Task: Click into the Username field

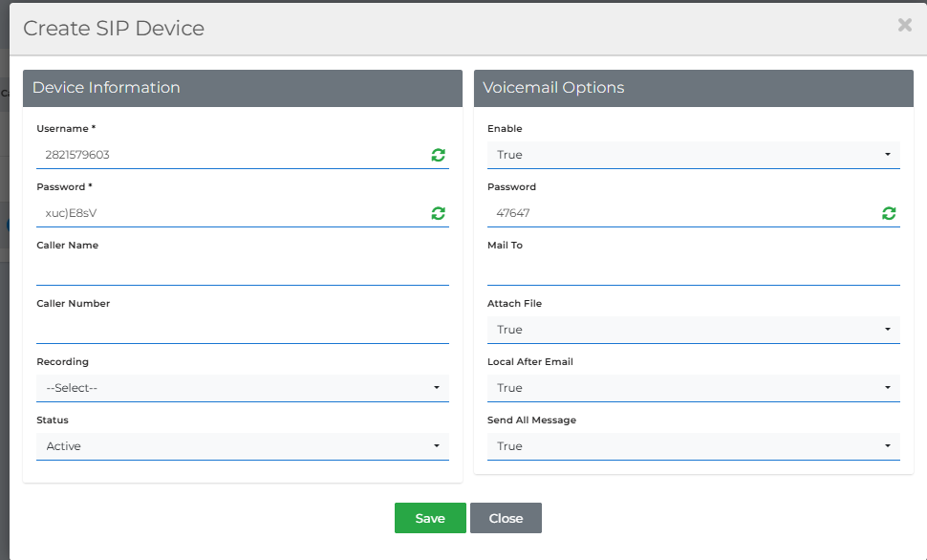Action: [229, 155]
